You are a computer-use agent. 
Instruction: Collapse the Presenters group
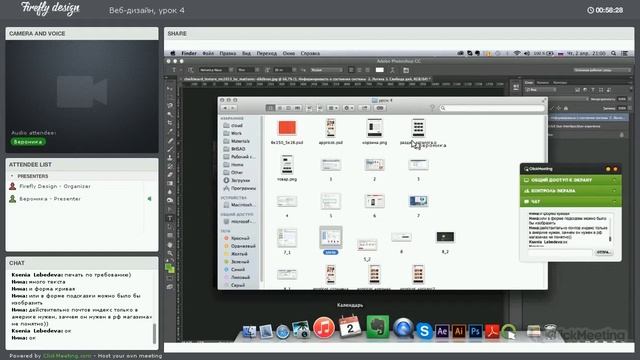12,176
